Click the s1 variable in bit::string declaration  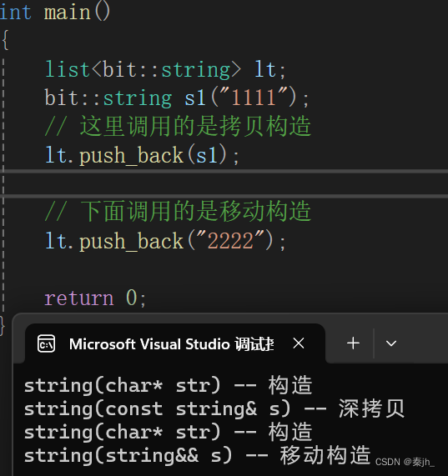pyautogui.click(x=195, y=98)
